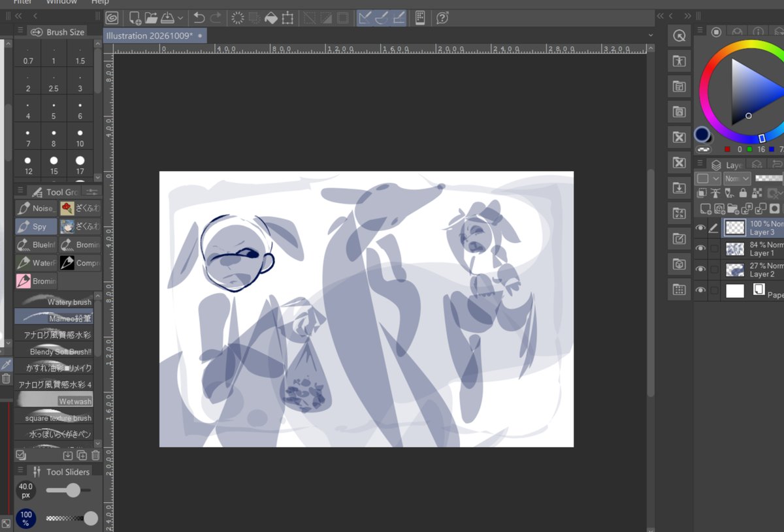Viewport: 784px width, 532px height.
Task: Click the new layer folder icon
Action: [x=734, y=209]
